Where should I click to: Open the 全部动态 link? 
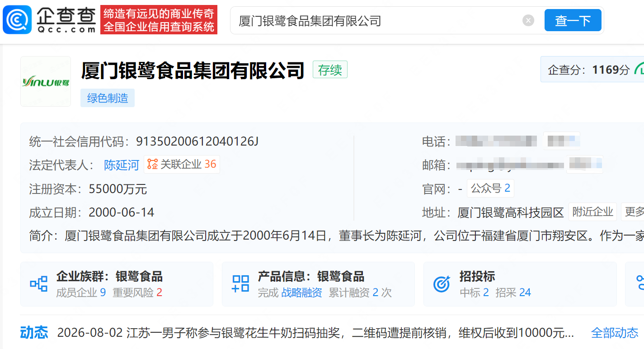[x=615, y=333]
